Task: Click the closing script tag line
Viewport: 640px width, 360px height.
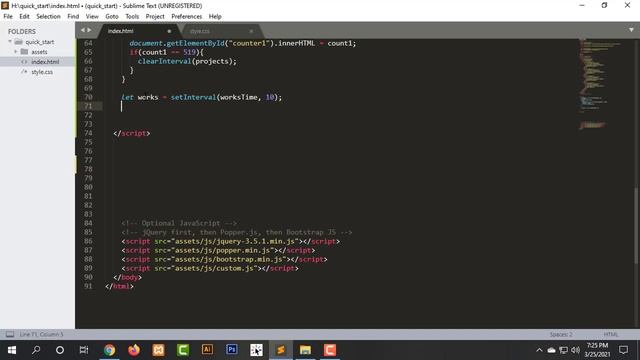Action: click(131, 133)
